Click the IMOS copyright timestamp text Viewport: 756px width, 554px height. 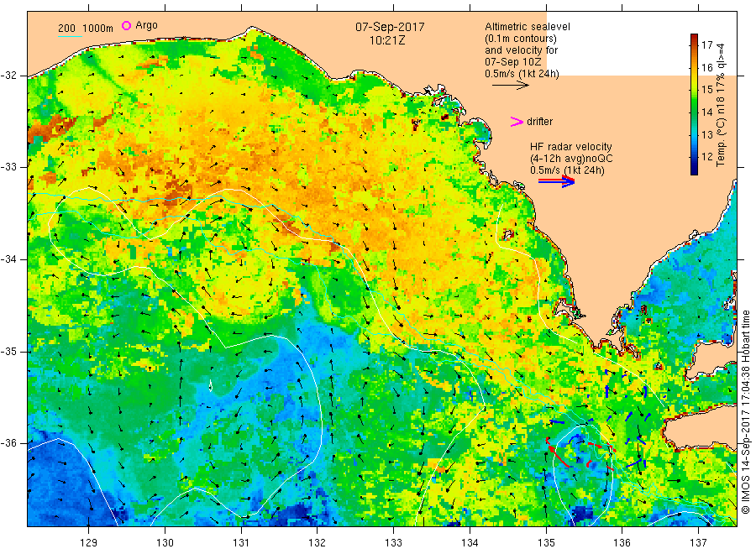point(745,412)
